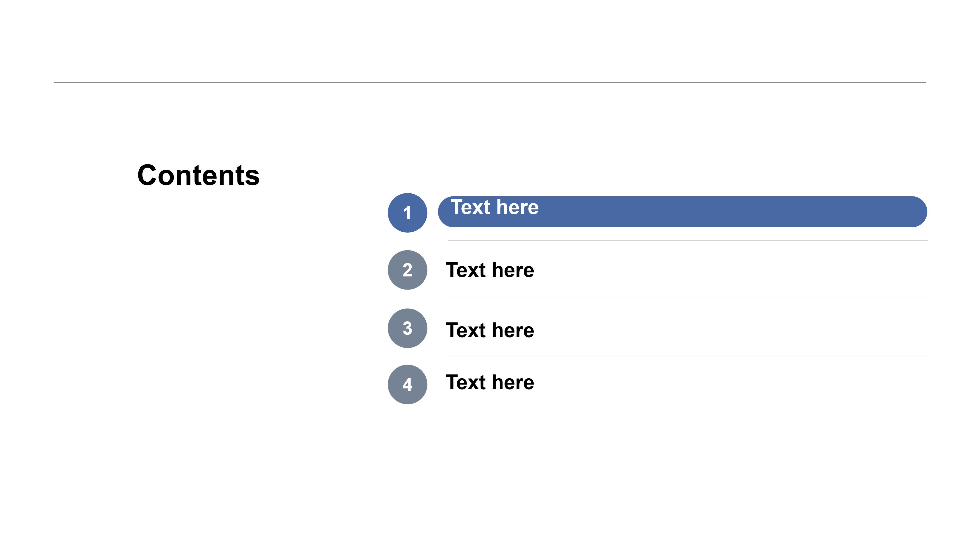This screenshot has height=551, width=980.
Task: Select the gray number 4 circle
Action: [407, 384]
